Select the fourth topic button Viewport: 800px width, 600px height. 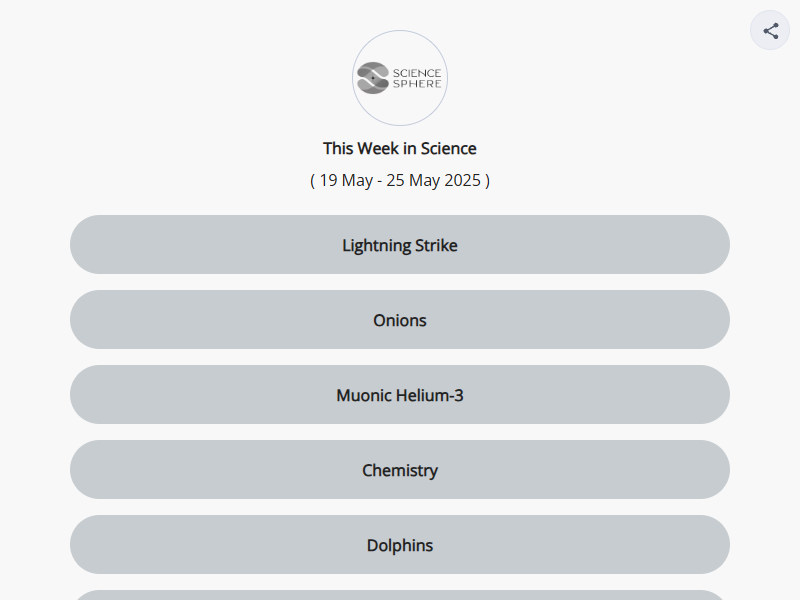(400, 470)
